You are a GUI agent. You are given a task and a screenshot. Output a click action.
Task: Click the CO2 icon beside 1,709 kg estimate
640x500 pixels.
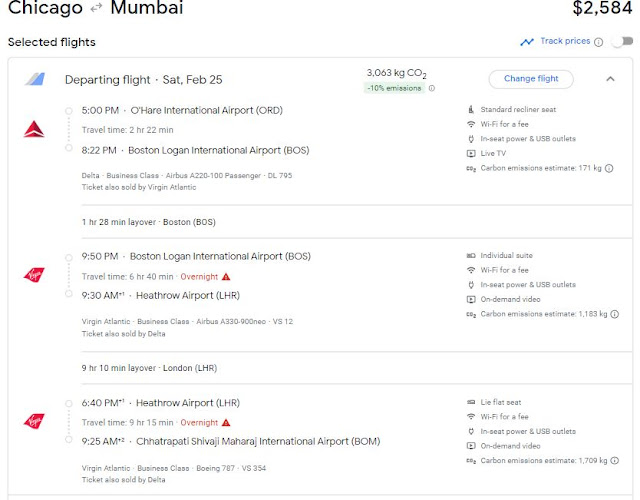[471, 461]
